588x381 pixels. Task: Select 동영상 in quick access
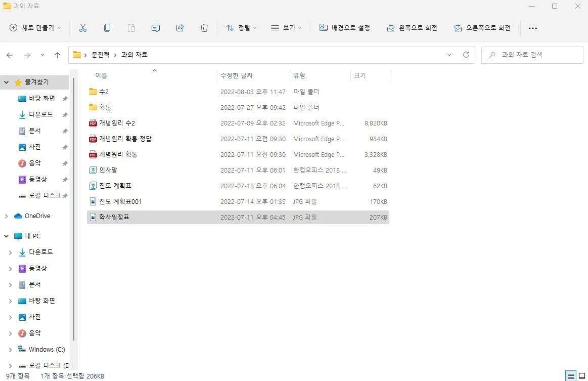37,180
